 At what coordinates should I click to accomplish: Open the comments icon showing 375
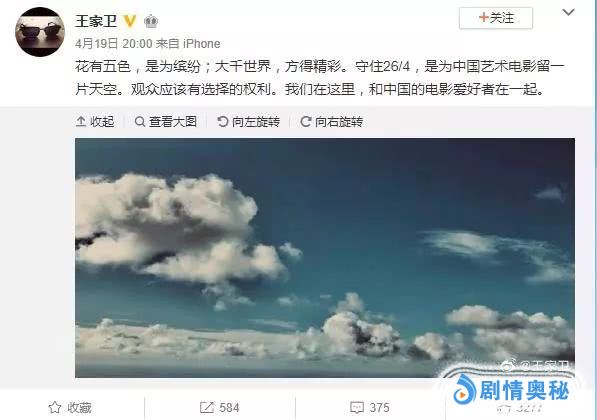pyautogui.click(x=357, y=407)
